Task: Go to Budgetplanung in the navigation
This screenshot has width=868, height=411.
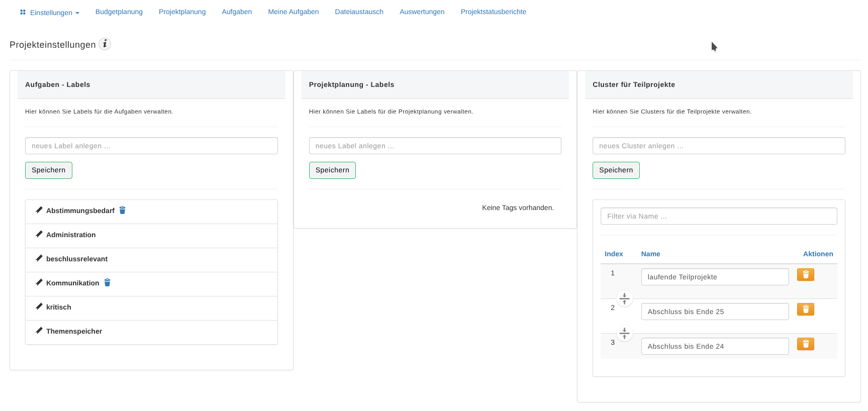Action: (x=119, y=12)
